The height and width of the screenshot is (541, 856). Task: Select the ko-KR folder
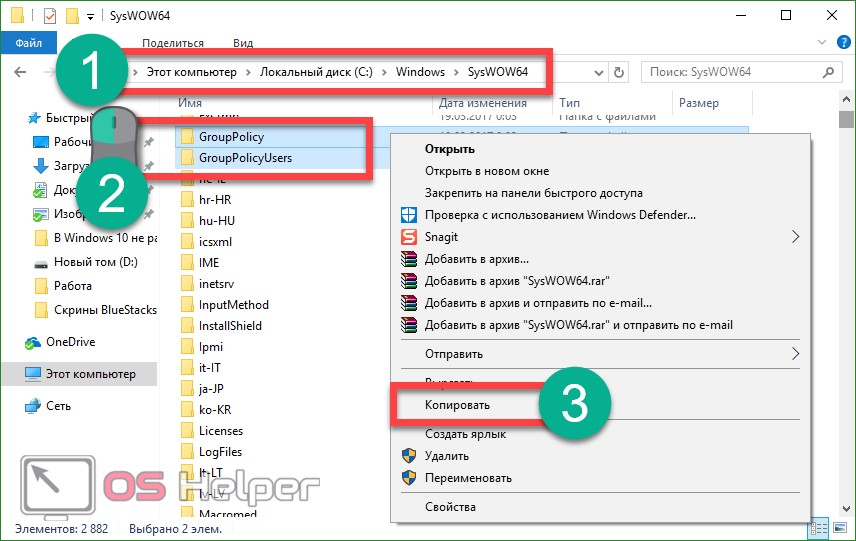[x=215, y=410]
